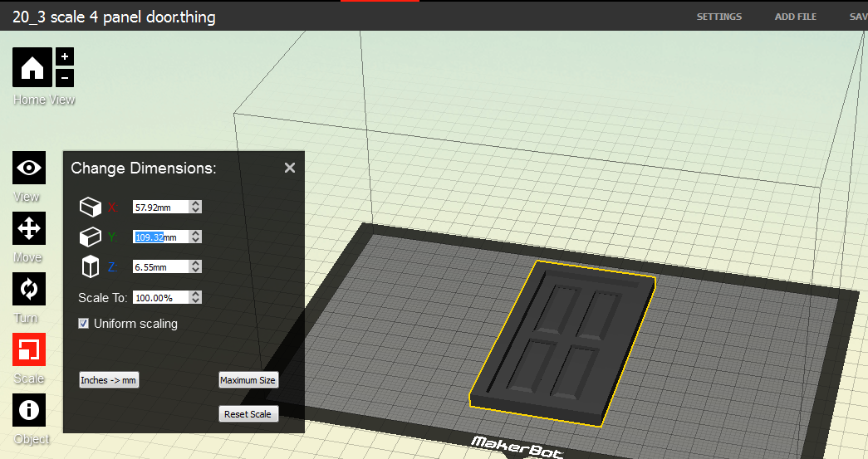Increase the Z dimension value
The width and height of the screenshot is (868, 459).
195,263
